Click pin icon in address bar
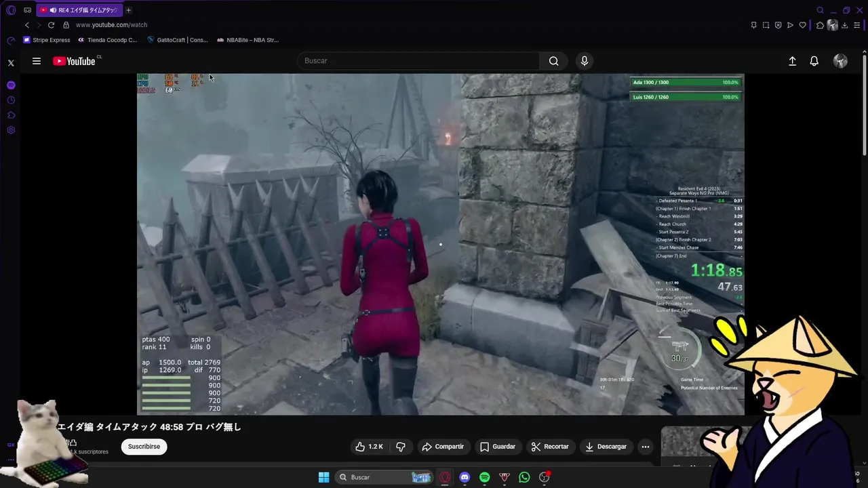Screen dimensions: 868x488 [753, 25]
